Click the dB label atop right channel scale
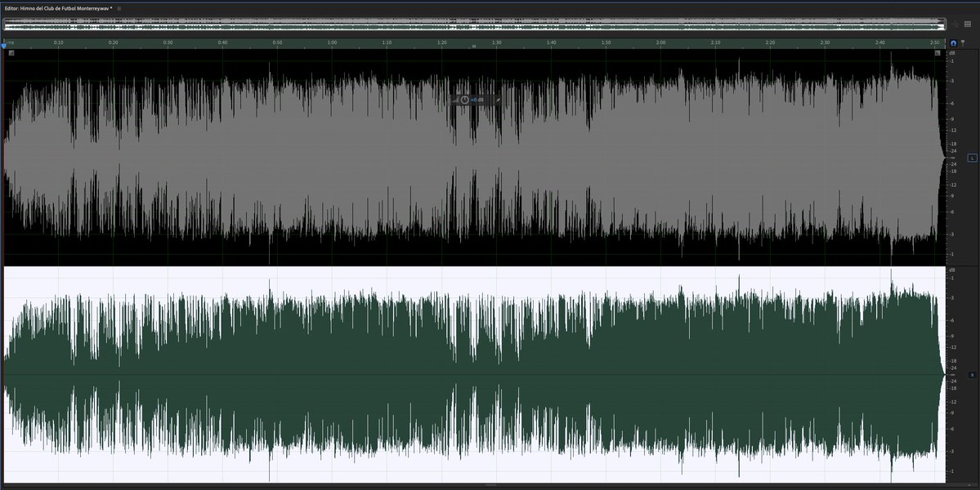 click(x=952, y=269)
